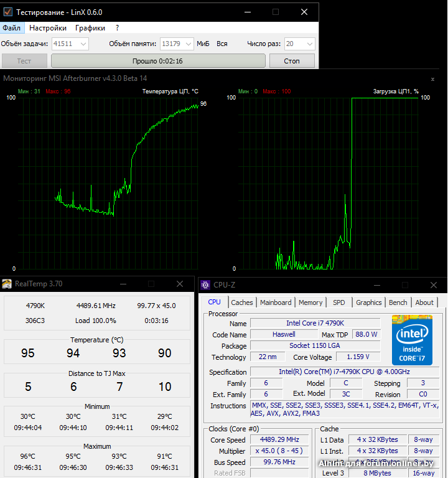Close the RealTemp window
448x478 pixels.
[180, 284]
